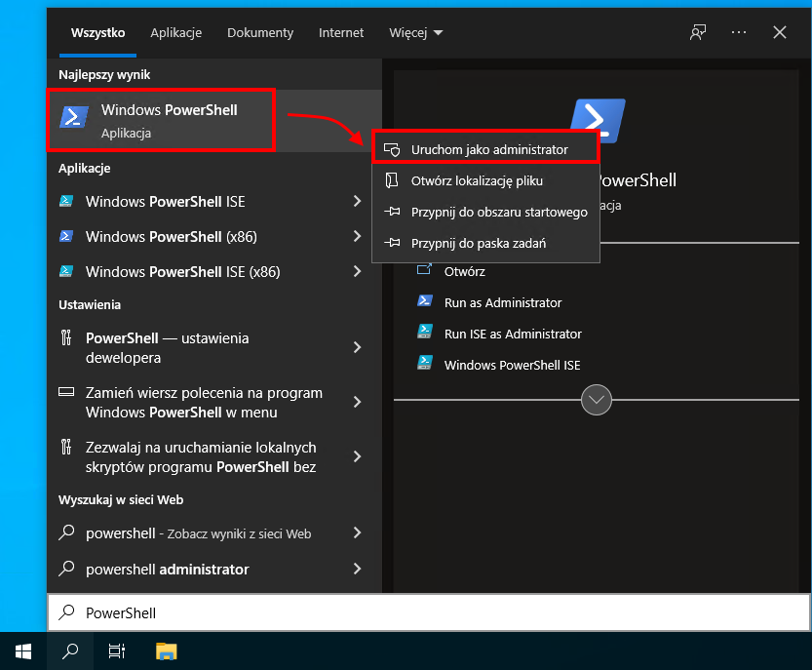Viewport: 812px width, 670px height.
Task: Click the search icon next to 'powershell - Zobacz wyniki'
Action: click(x=67, y=532)
